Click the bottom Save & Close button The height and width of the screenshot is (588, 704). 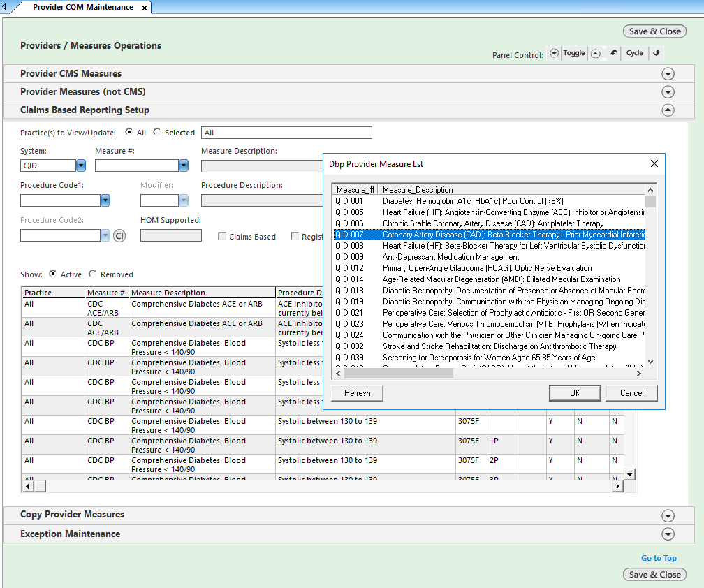pyautogui.click(x=654, y=575)
